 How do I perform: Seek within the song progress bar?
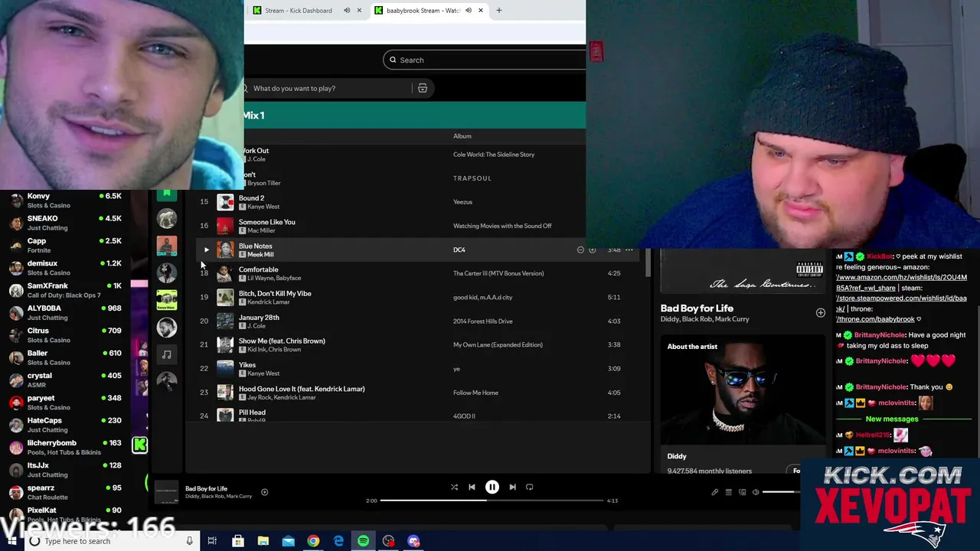coord(492,500)
